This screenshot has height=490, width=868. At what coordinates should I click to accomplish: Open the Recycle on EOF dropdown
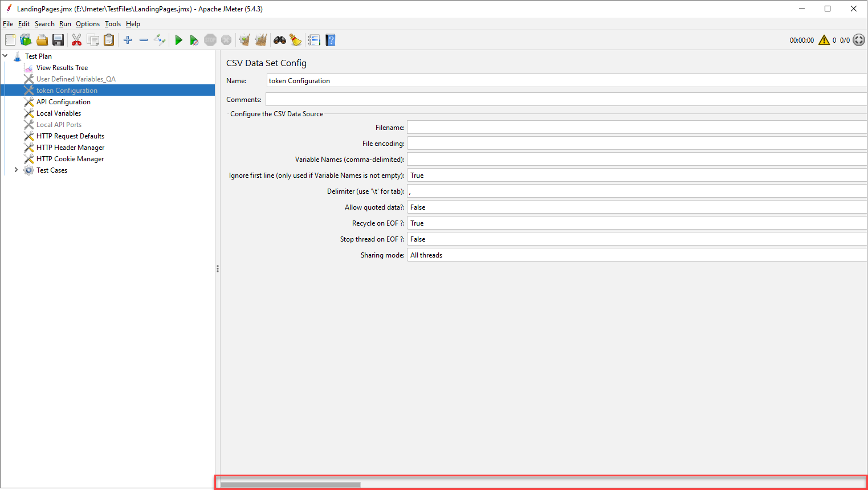click(636, 223)
